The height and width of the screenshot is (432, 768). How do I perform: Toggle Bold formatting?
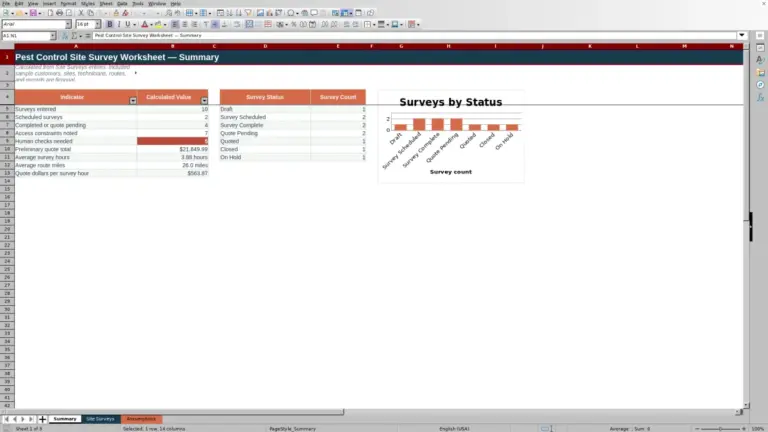110,24
